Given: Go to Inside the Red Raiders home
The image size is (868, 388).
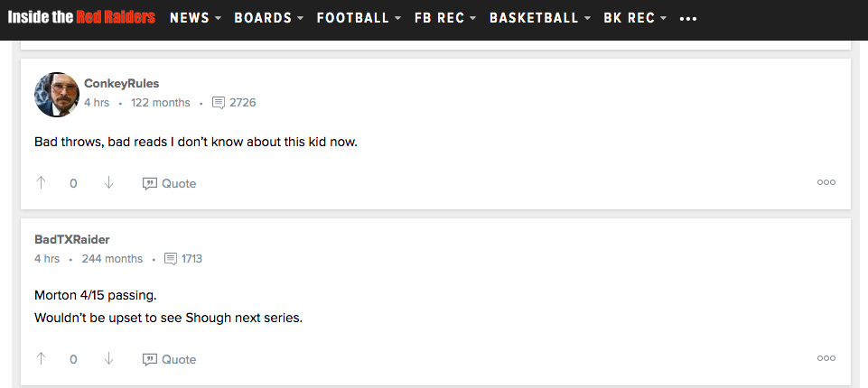Looking at the screenshot, I should (x=81, y=17).
